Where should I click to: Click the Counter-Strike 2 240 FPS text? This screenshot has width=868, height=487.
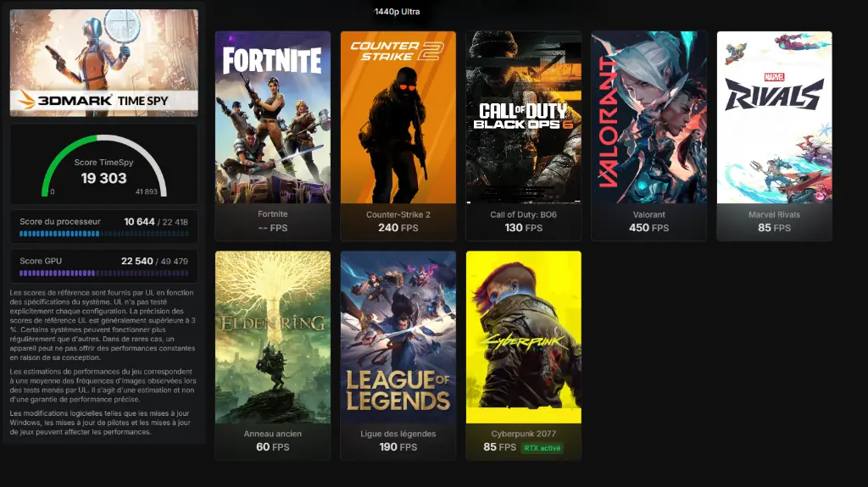(398, 228)
